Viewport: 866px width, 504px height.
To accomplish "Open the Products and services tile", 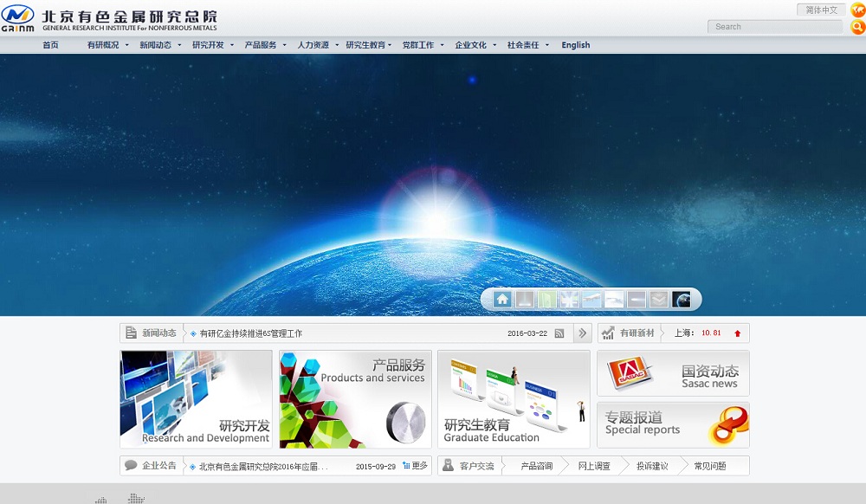I will [355, 399].
